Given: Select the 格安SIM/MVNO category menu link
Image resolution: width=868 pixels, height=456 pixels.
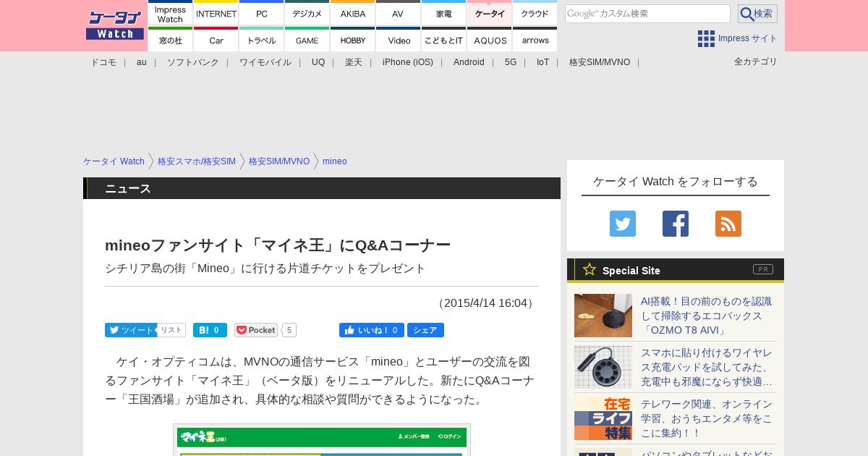Looking at the screenshot, I should (x=600, y=62).
